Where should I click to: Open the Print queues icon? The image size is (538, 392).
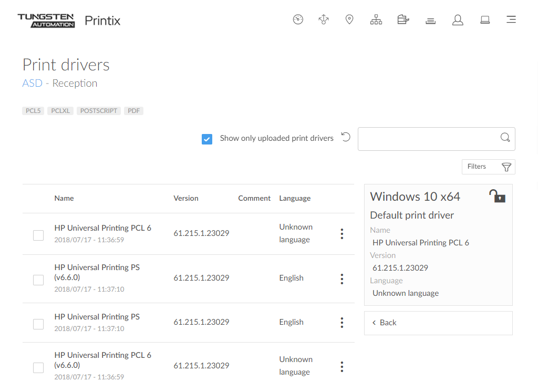click(x=403, y=20)
